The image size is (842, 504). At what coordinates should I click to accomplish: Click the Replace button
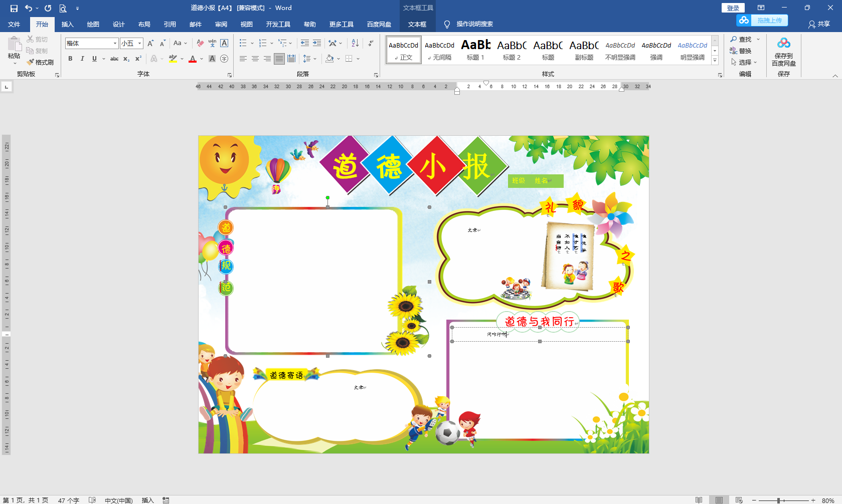point(741,51)
